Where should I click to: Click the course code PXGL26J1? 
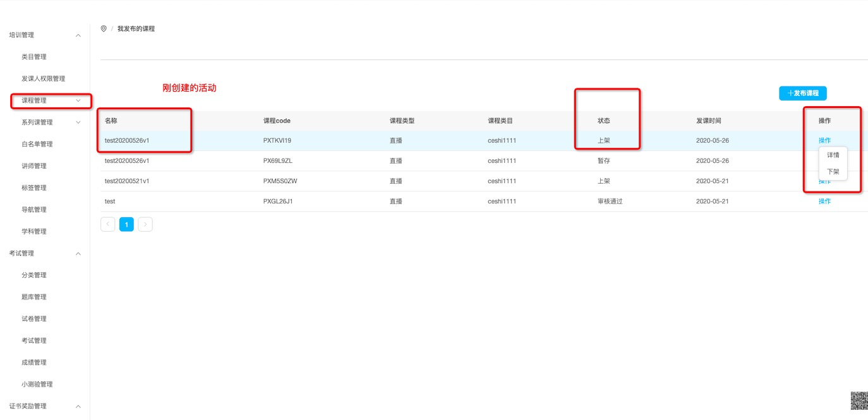point(279,201)
